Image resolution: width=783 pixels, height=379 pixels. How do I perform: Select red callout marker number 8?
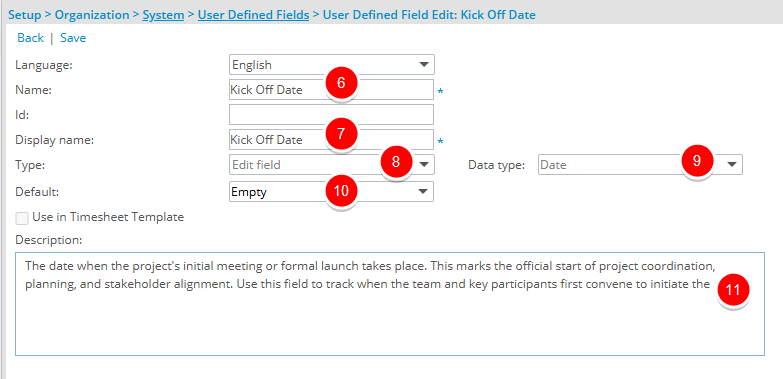coord(396,163)
